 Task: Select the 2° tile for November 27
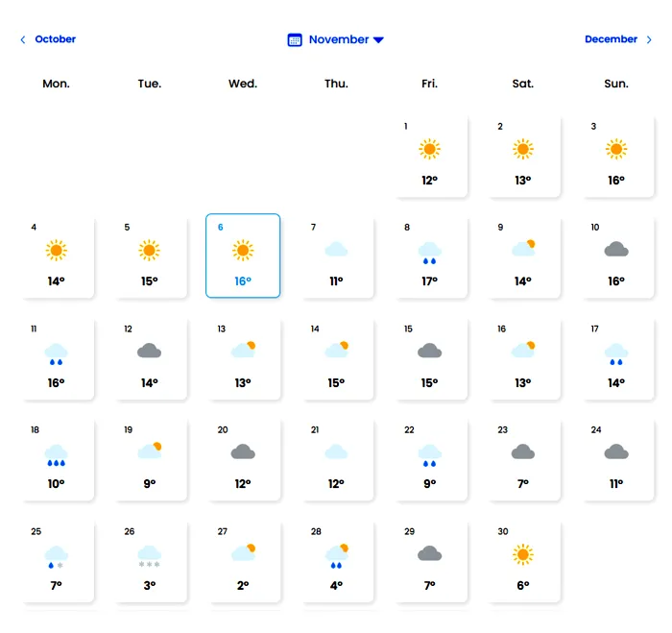coord(243,561)
